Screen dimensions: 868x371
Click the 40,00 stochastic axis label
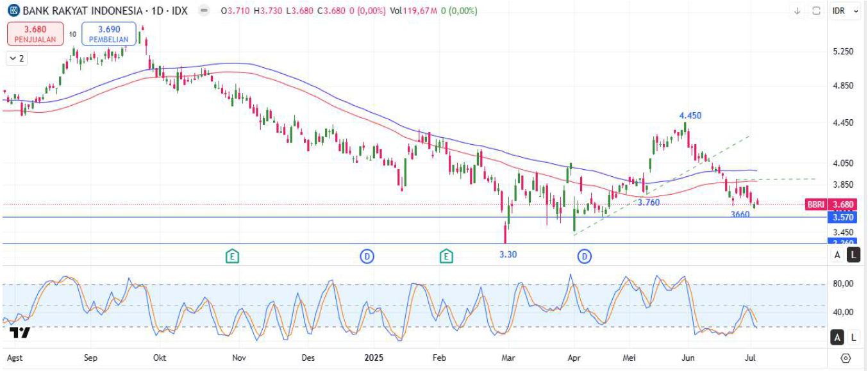tap(842, 312)
